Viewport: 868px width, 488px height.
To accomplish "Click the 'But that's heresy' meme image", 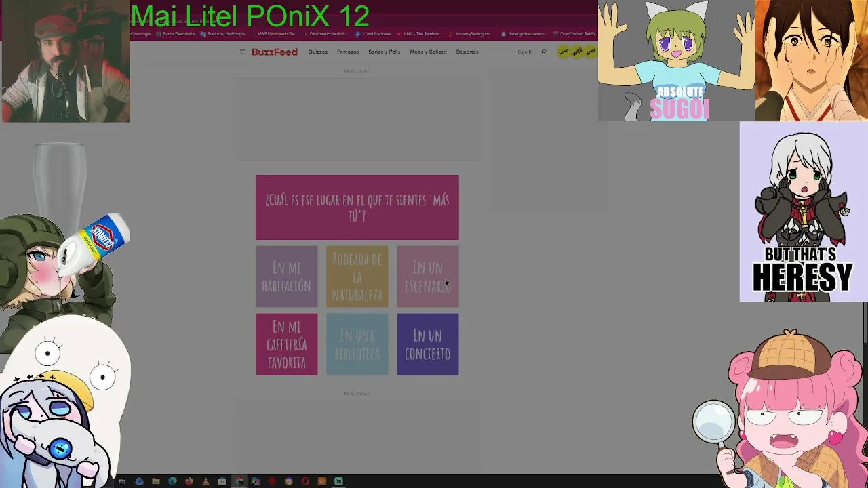I will click(804, 211).
